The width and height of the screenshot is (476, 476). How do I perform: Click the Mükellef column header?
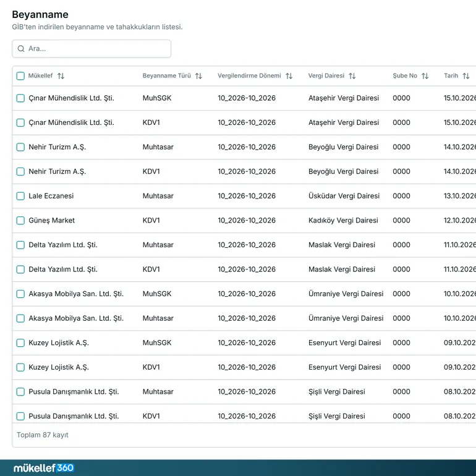click(40, 75)
